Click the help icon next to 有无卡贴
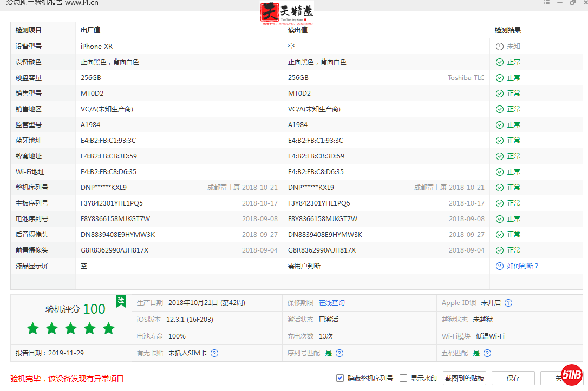Screen dimensions: 588x391 tap(214, 353)
